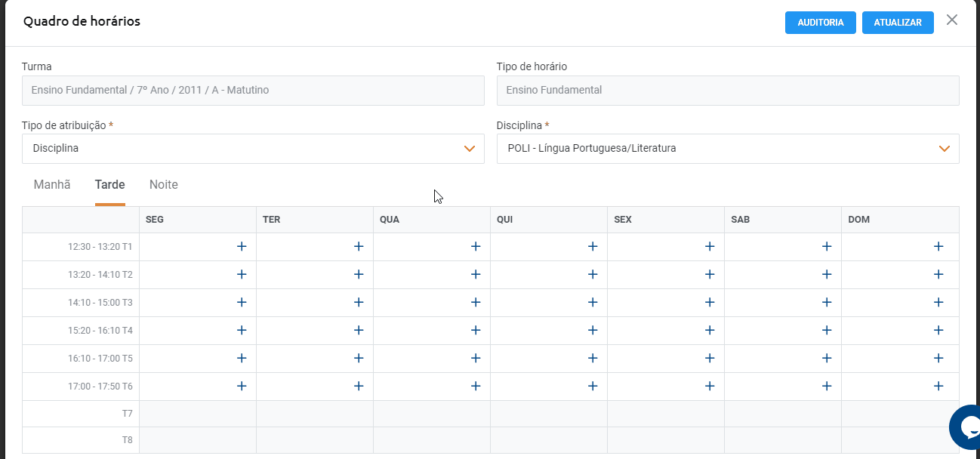Viewport: 980px width, 459px height.
Task: Click the AUDITORIA button
Action: coord(821,23)
